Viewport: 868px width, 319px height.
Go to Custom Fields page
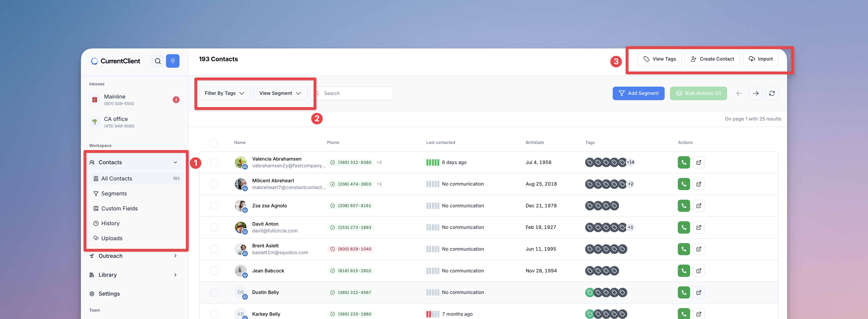click(119, 209)
